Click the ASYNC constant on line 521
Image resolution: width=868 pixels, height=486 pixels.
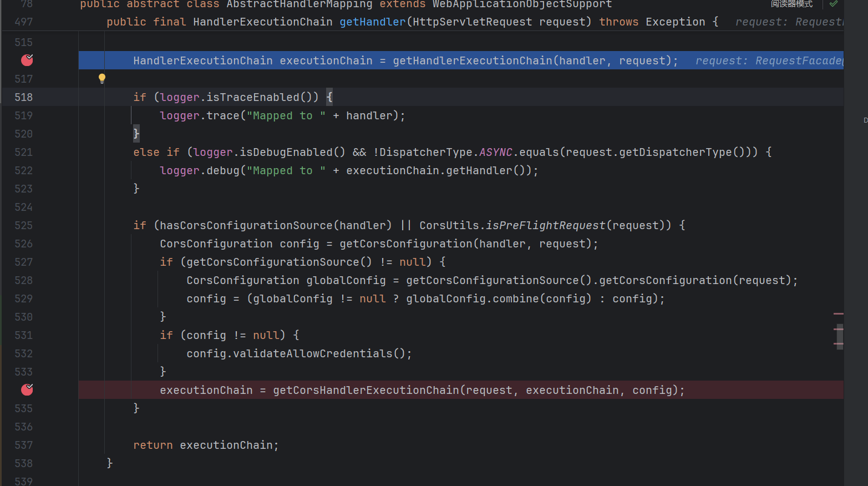pyautogui.click(x=495, y=152)
